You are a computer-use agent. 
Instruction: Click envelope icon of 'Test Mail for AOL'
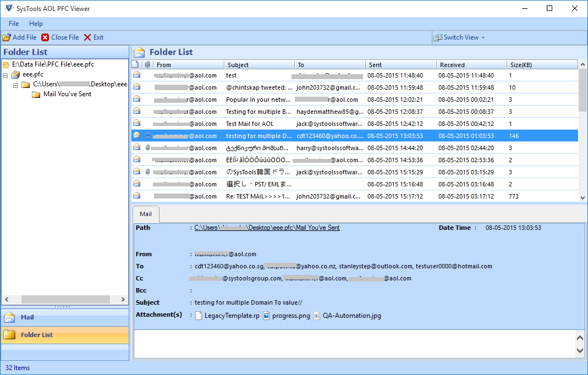pyautogui.click(x=137, y=123)
